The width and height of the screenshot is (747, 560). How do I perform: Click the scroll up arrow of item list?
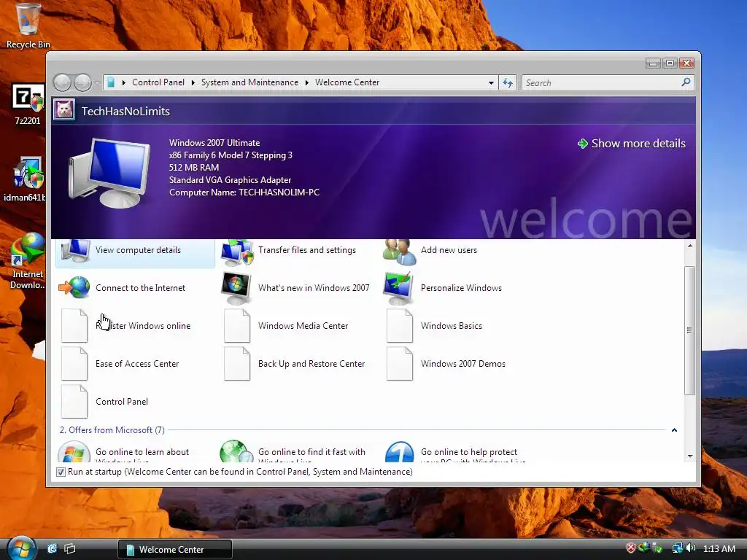click(x=689, y=246)
